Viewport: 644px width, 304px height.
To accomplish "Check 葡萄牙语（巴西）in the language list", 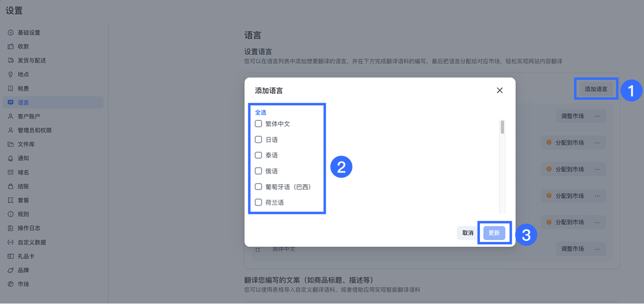I will tap(259, 187).
